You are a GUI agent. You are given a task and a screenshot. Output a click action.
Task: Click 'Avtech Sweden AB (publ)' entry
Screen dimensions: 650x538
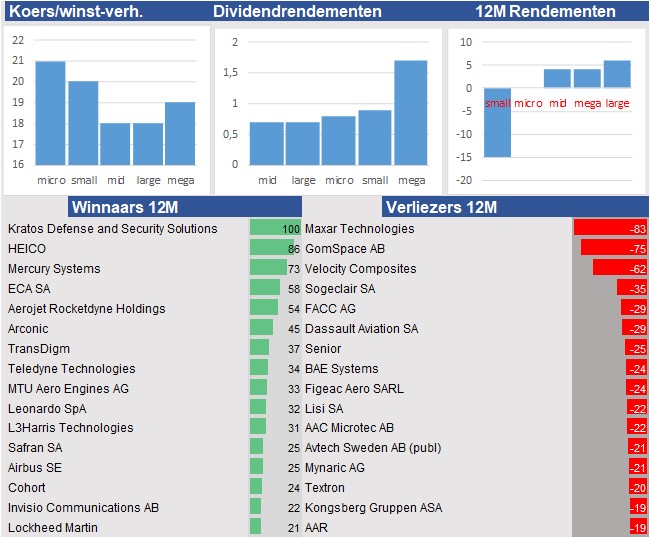point(373,448)
